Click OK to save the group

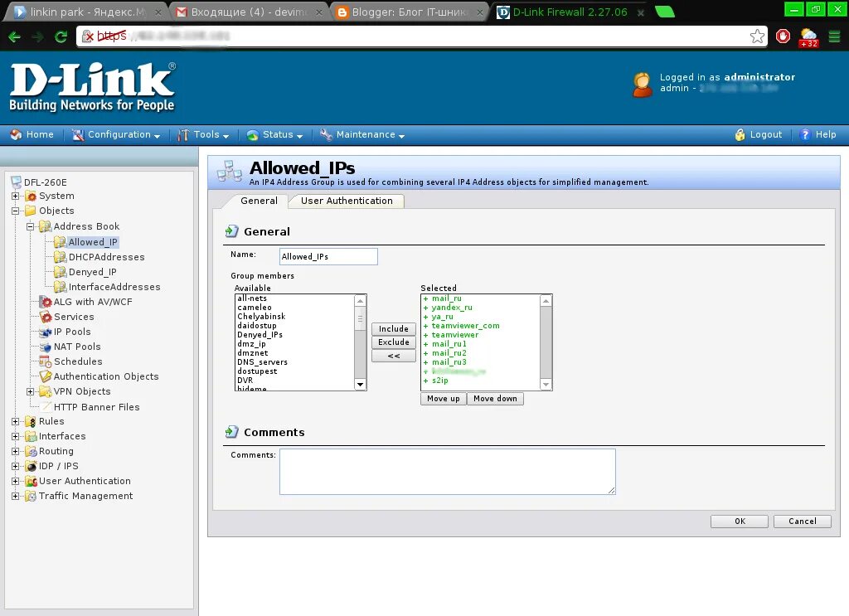point(738,521)
